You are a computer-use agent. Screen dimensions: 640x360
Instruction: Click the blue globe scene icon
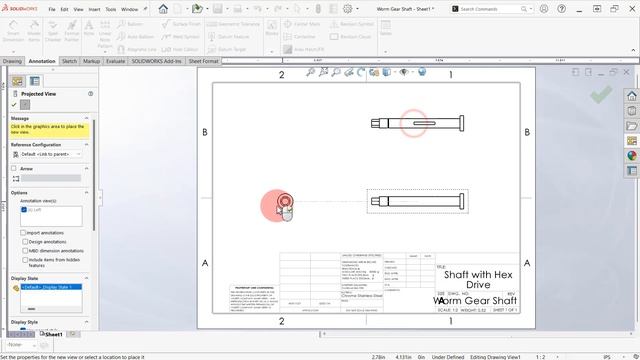tap(422, 72)
